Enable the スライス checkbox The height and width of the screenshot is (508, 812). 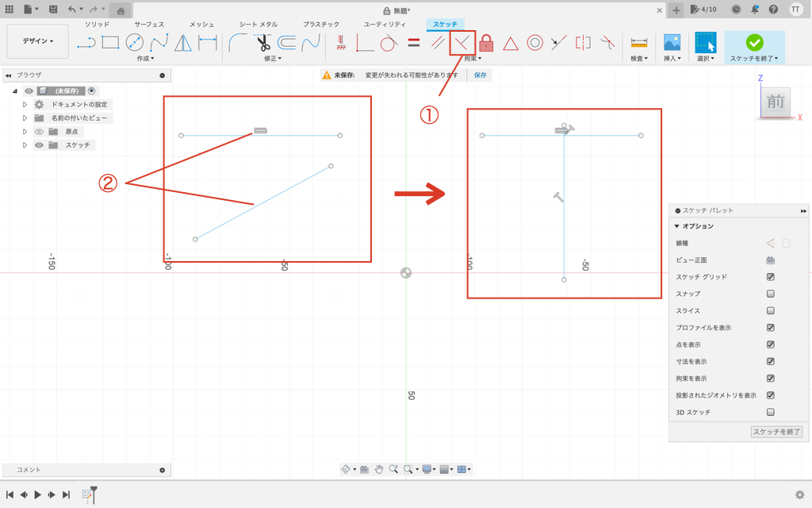(x=771, y=310)
